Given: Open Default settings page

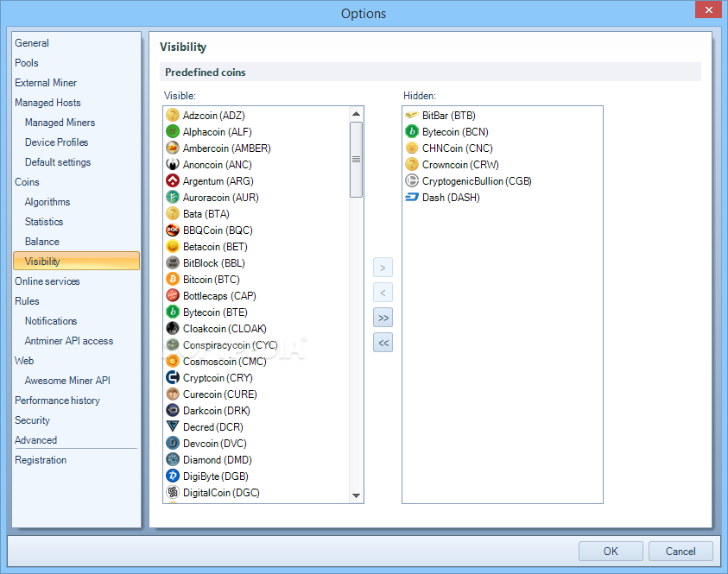Looking at the screenshot, I should (58, 162).
